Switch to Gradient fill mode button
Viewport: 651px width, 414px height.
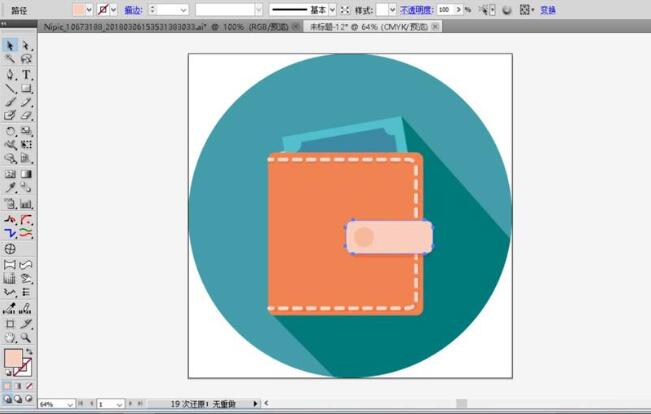click(x=18, y=386)
